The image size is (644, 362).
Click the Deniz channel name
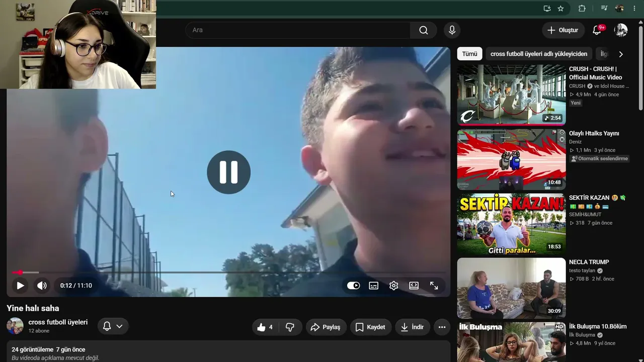tap(575, 142)
